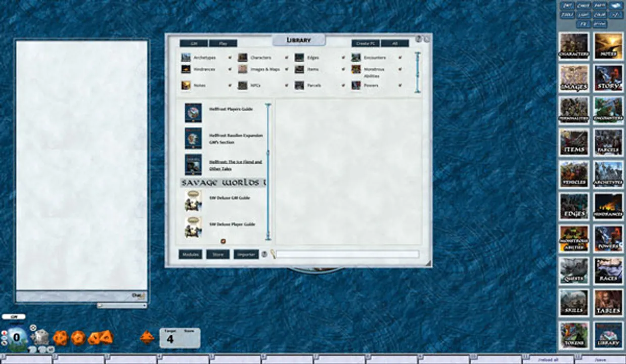This screenshot has width=626, height=364.
Task: Click the Target number 4 box
Action: pyautogui.click(x=170, y=339)
